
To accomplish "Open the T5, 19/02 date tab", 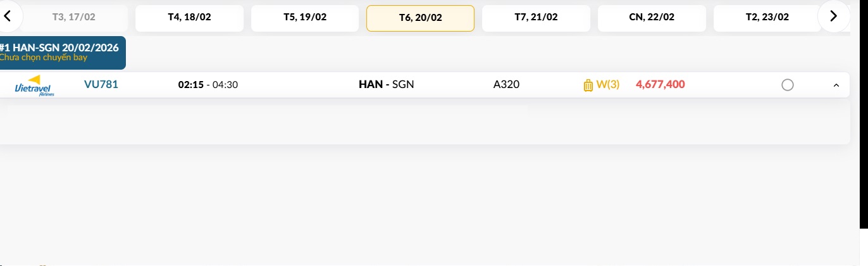I will (x=305, y=18).
